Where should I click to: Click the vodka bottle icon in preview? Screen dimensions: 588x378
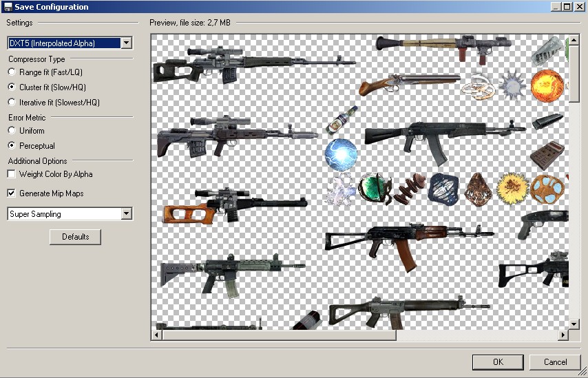342,120
